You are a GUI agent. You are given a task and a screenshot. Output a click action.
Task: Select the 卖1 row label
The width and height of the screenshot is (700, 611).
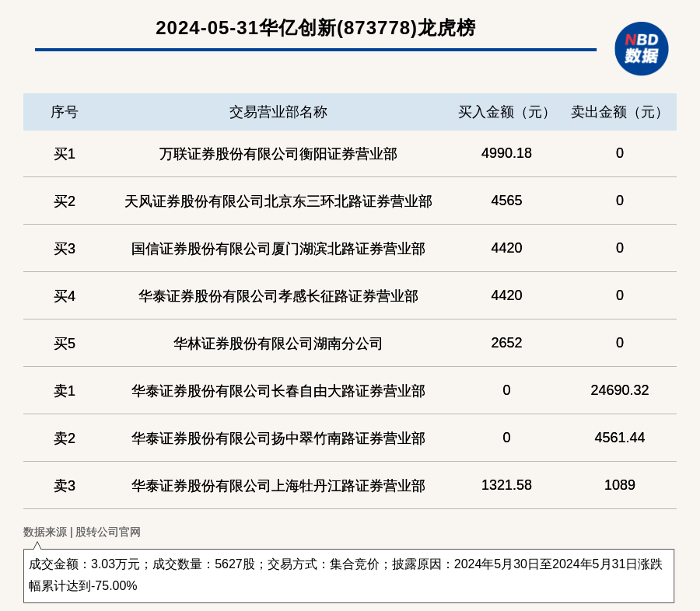pyautogui.click(x=65, y=391)
